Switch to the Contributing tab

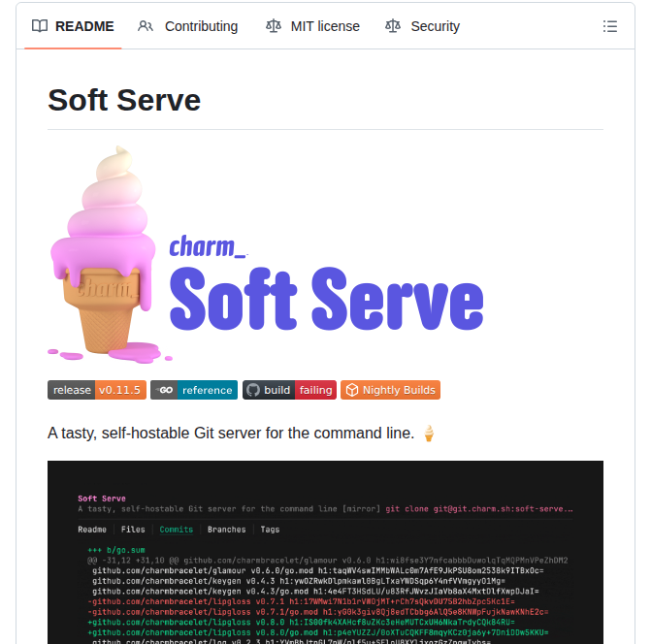[187, 26]
